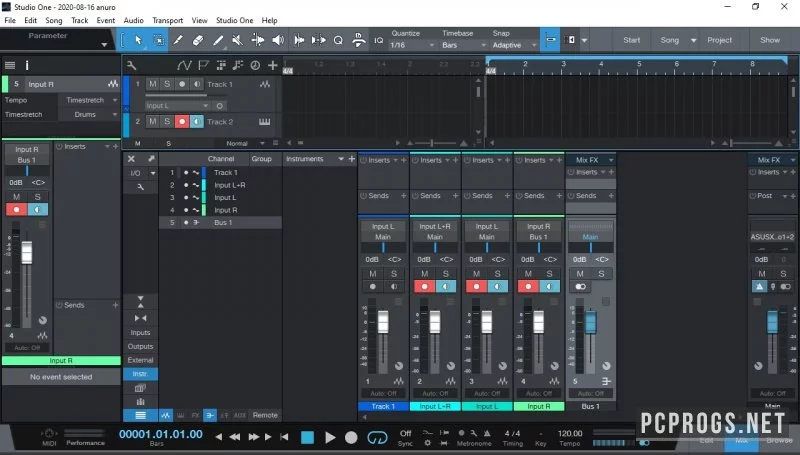The height and width of the screenshot is (455, 800).
Task: Close the mixer panel with X icon
Action: tap(131, 159)
